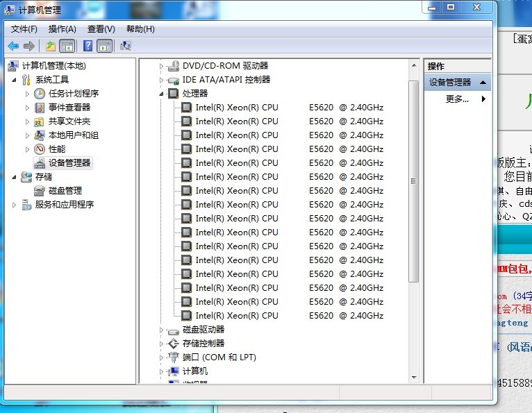The height and width of the screenshot is (413, 532).
Task: Maximize the 计算机管理 window
Action: [x=451, y=8]
